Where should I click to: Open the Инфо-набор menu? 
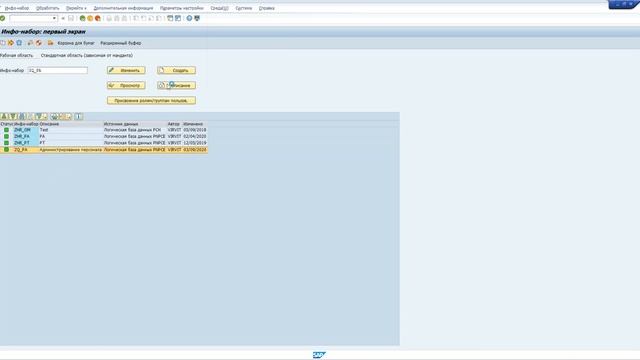17,8
